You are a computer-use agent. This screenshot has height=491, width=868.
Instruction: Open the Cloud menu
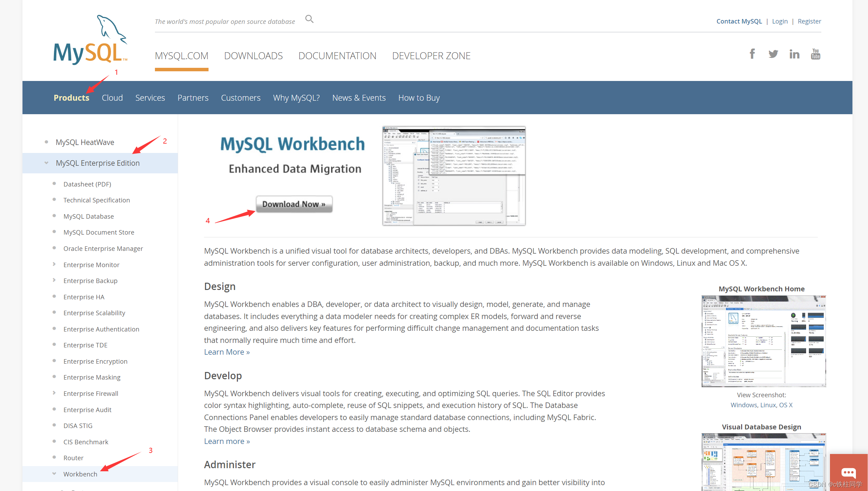[x=112, y=98]
